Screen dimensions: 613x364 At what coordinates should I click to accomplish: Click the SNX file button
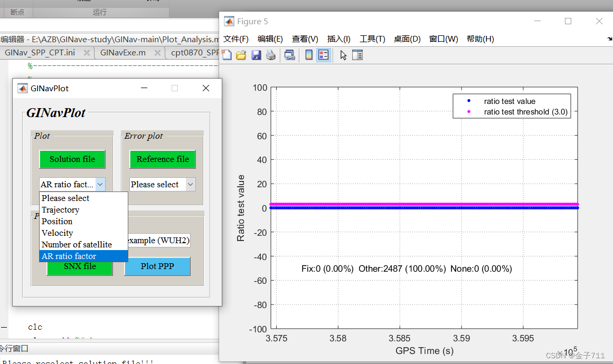[79, 266]
